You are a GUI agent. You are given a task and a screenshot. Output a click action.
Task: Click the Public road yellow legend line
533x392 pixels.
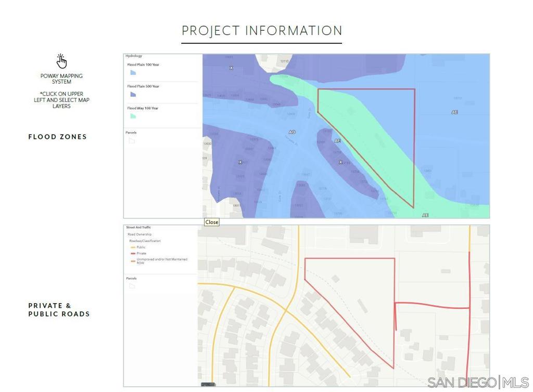(x=133, y=247)
